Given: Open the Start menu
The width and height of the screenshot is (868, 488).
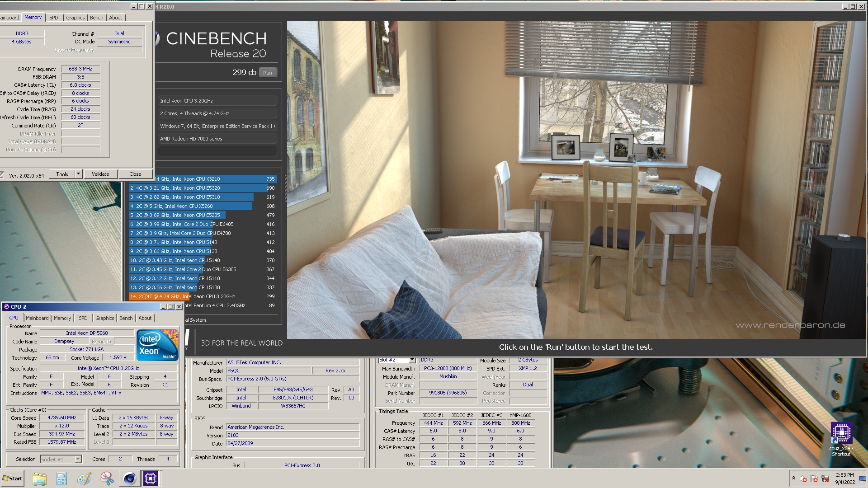Looking at the screenshot, I should click(13, 479).
